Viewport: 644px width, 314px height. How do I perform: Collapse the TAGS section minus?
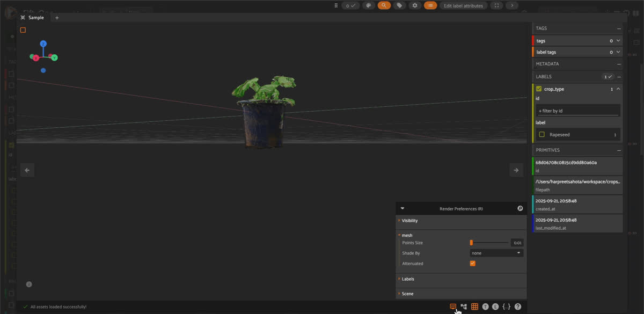coord(619,28)
